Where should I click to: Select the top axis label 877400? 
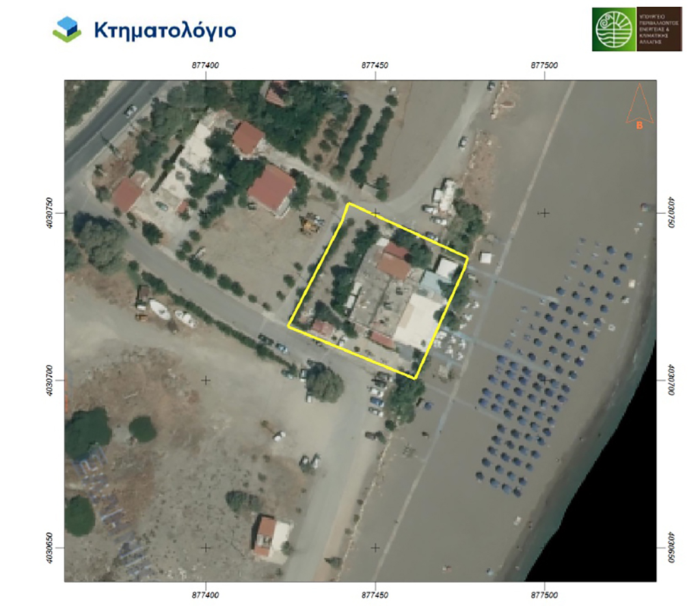tap(206, 66)
